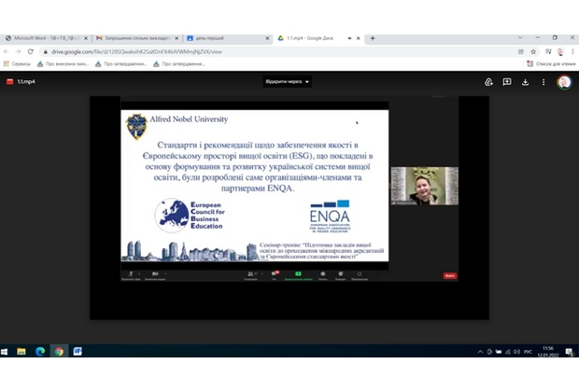Click the browser address bar
The height and width of the screenshot is (392, 579).
[280, 51]
